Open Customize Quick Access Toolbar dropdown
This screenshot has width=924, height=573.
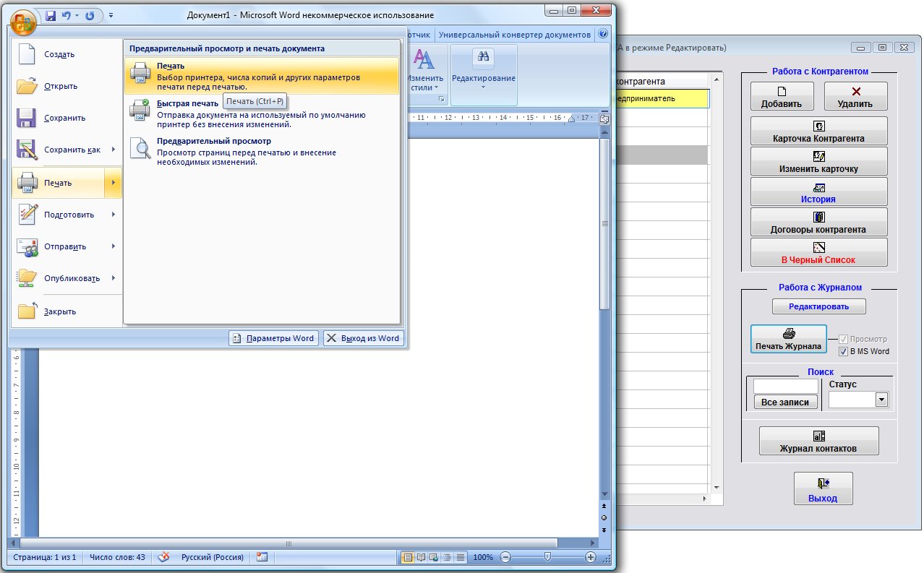coord(111,15)
